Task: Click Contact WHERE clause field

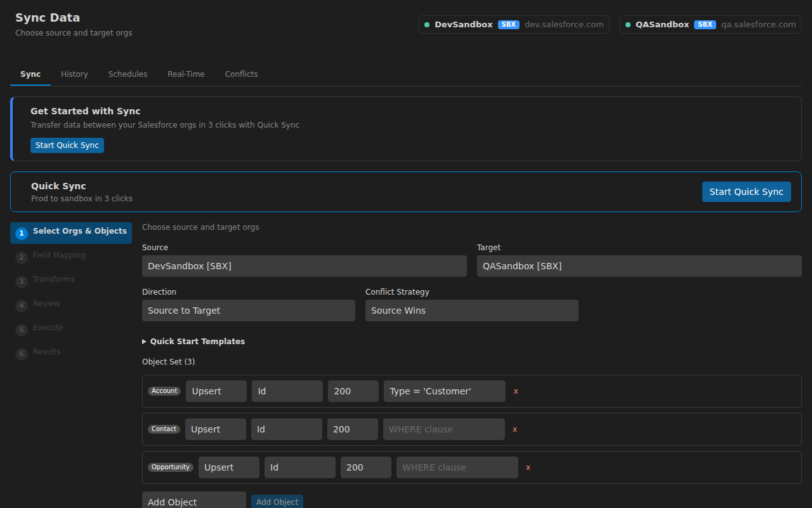Action: click(444, 429)
